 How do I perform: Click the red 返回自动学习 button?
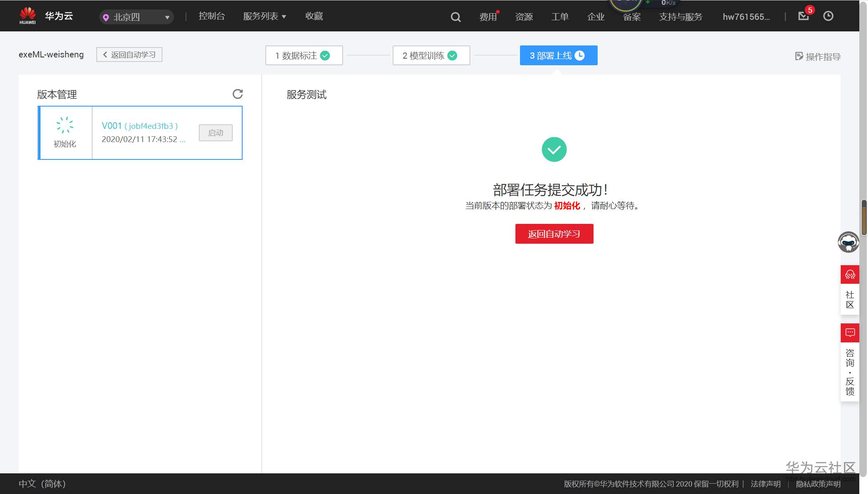554,234
